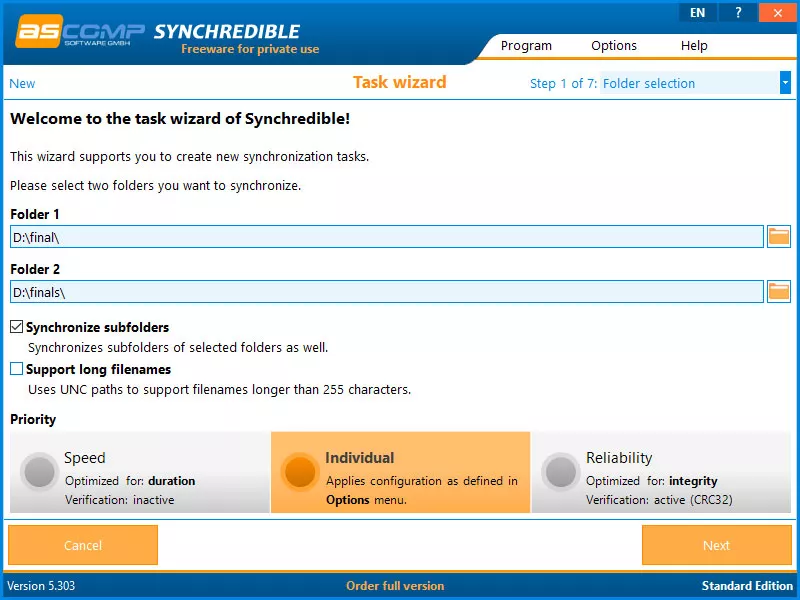The height and width of the screenshot is (600, 800).
Task: Select the Reliability priority option
Action: pos(661,472)
